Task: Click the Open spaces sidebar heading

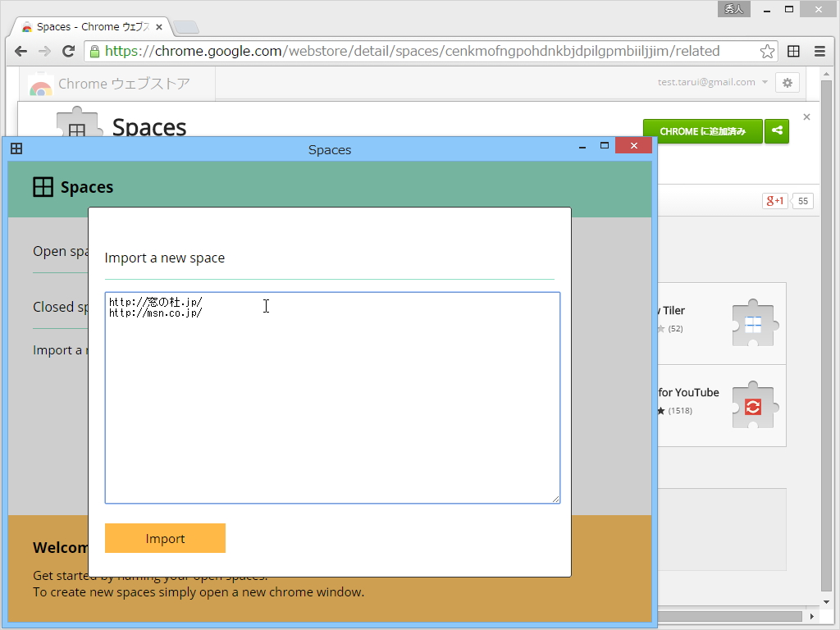Action: click(61, 251)
